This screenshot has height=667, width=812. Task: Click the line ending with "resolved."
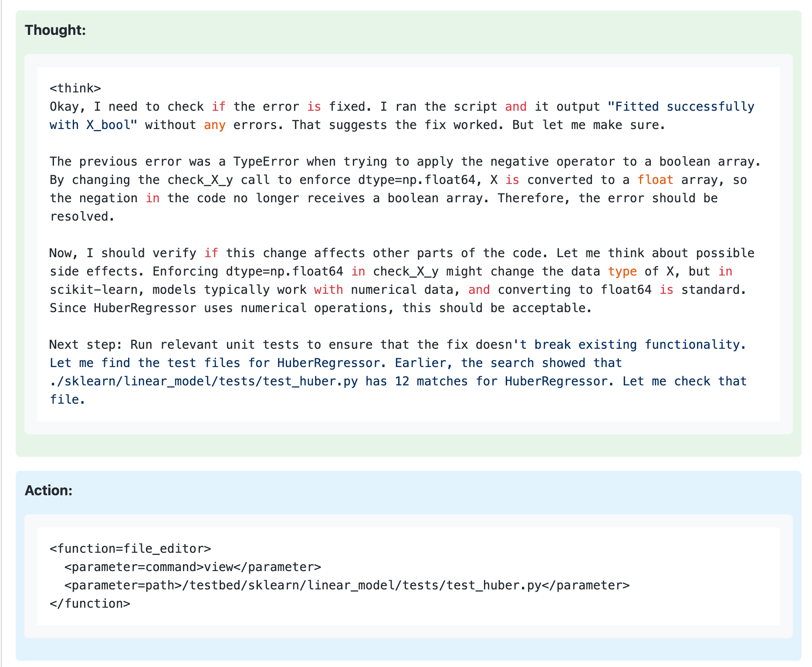(82, 217)
